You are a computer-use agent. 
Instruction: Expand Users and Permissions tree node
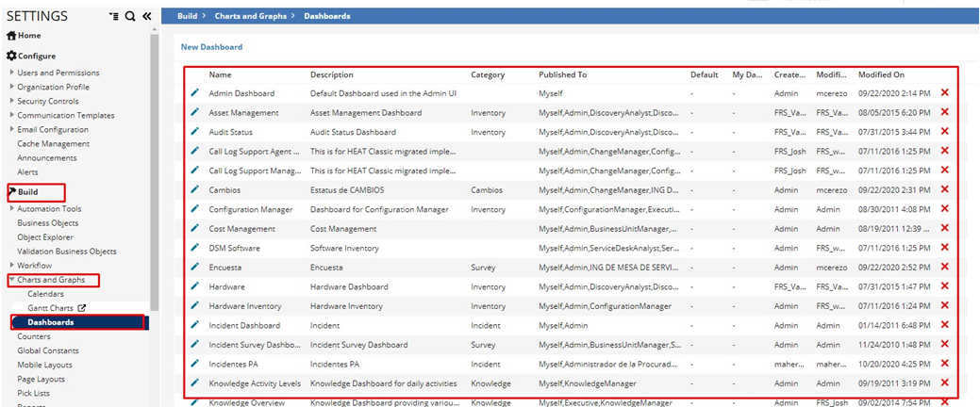pos(11,73)
